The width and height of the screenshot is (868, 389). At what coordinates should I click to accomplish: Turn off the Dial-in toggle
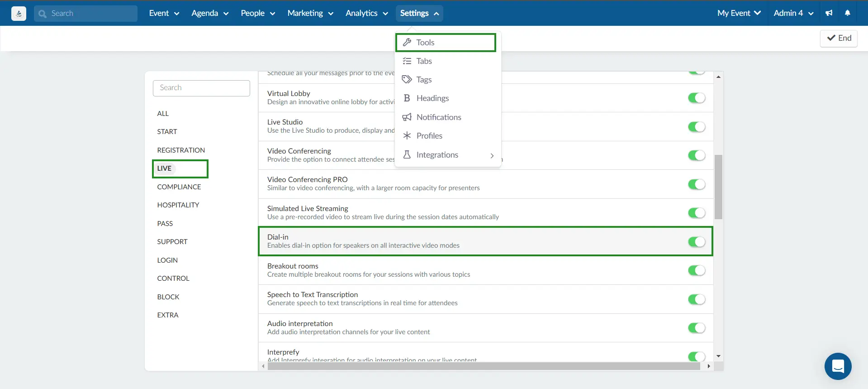pos(697,242)
